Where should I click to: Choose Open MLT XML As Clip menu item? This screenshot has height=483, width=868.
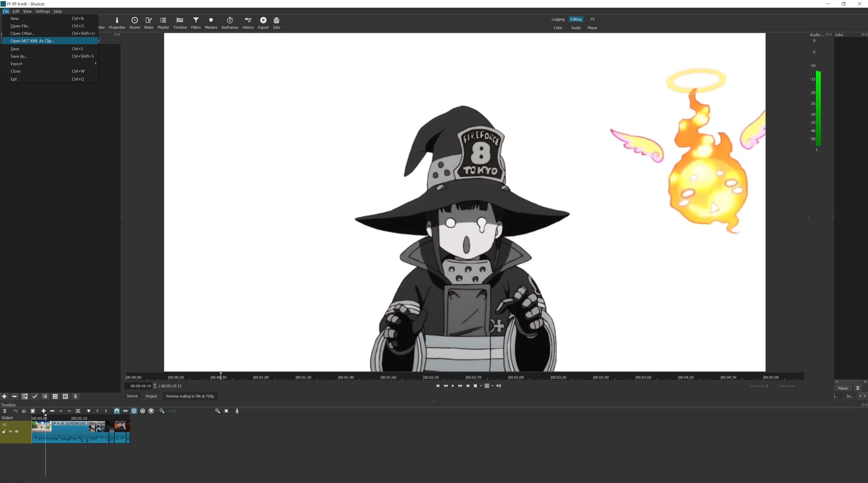pyautogui.click(x=50, y=41)
